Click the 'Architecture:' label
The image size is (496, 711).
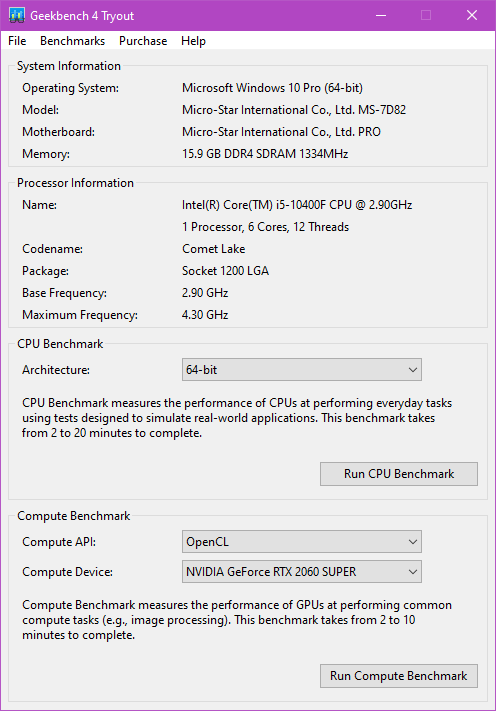tap(56, 370)
